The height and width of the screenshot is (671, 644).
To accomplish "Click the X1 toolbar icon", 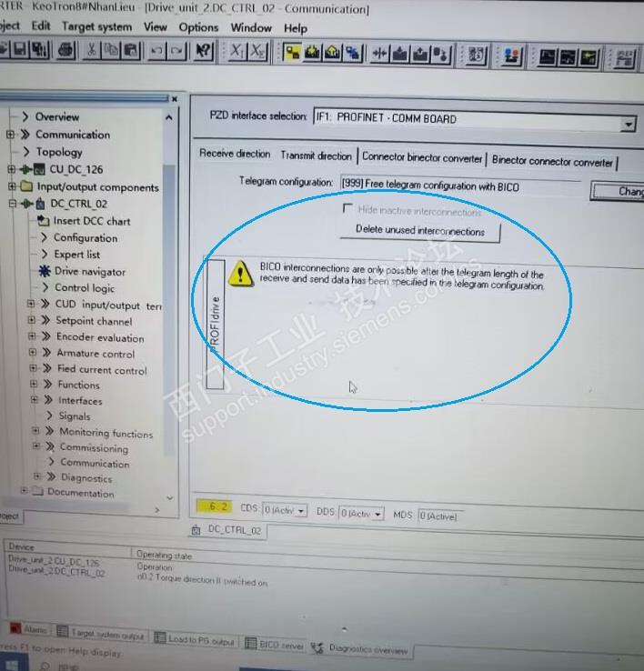I will pyautogui.click(x=236, y=52).
